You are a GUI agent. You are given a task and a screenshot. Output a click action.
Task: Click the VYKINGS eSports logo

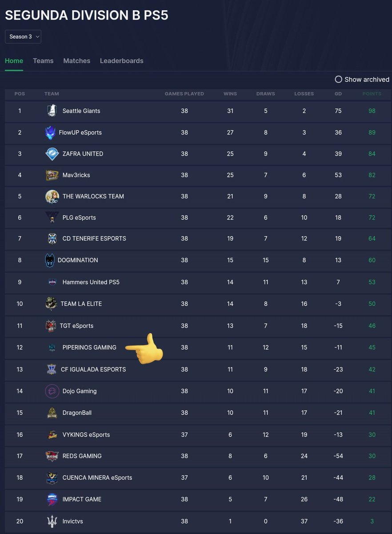point(52,434)
